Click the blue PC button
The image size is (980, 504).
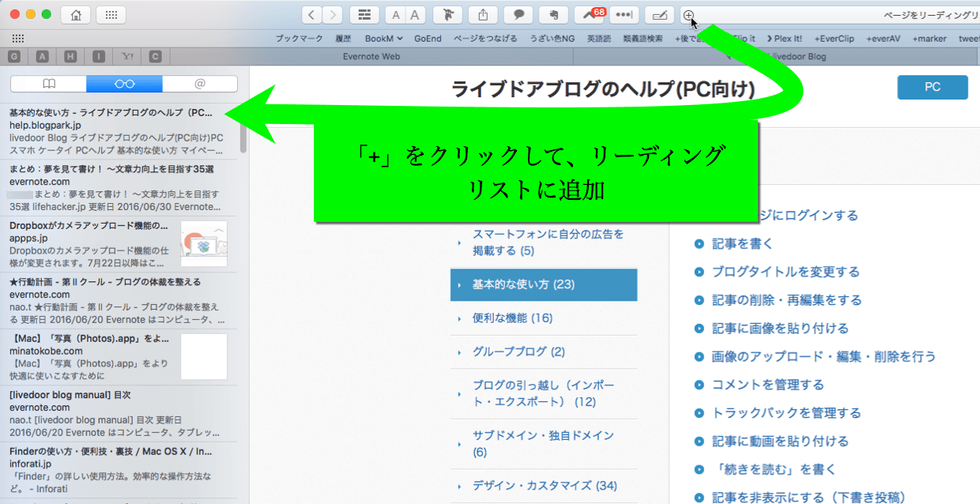[933, 87]
